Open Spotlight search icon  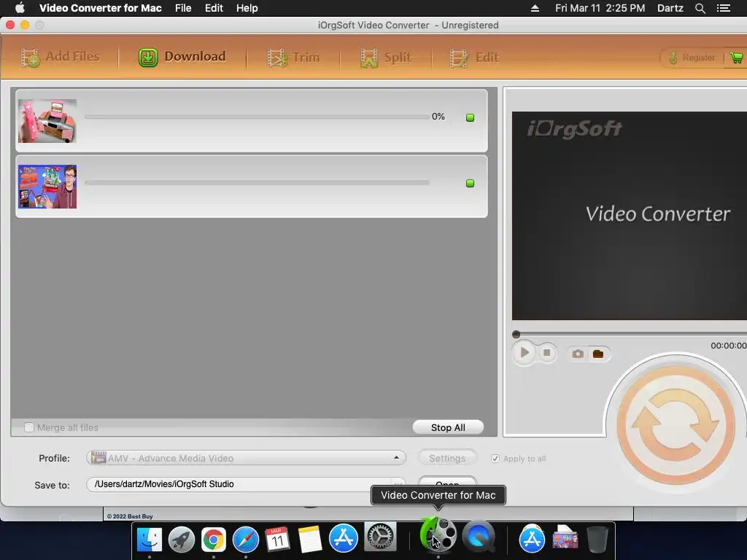(700, 8)
